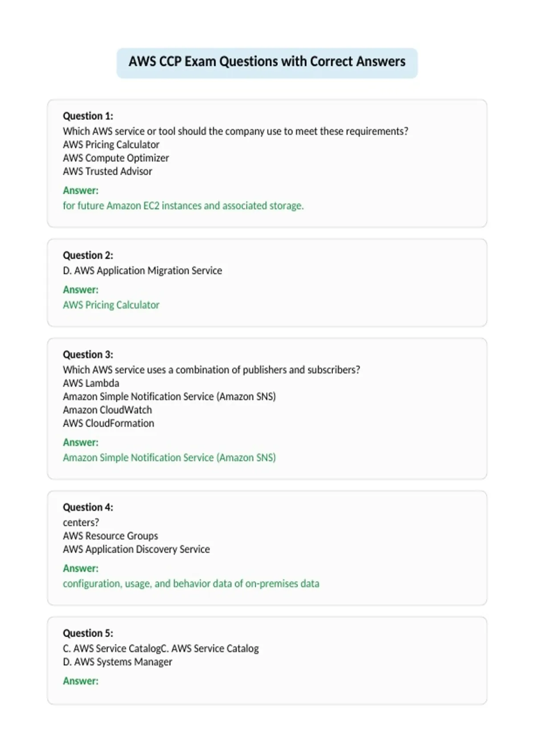
Task: Click the green Amazon SNS answer in Question 3
Action: pos(169,457)
